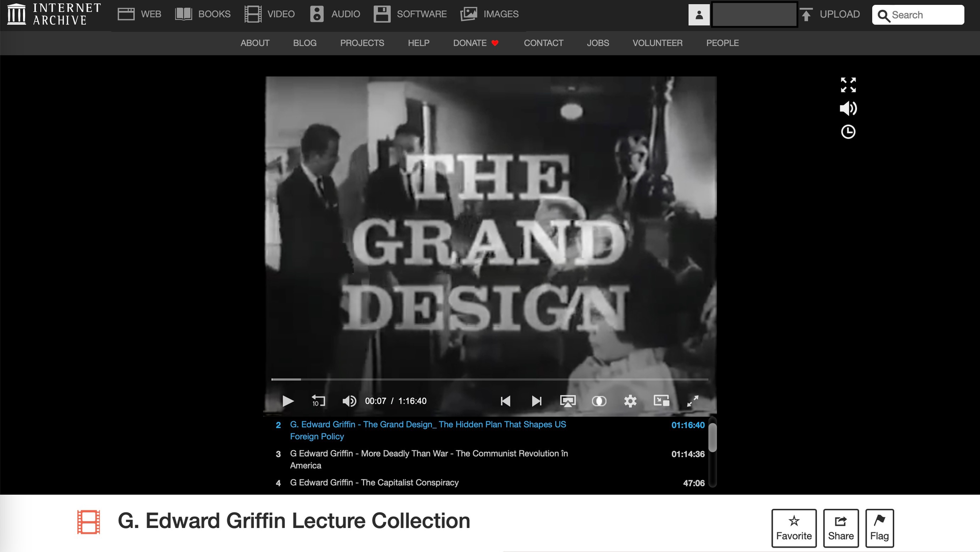Skip to the next track

[x=537, y=401]
